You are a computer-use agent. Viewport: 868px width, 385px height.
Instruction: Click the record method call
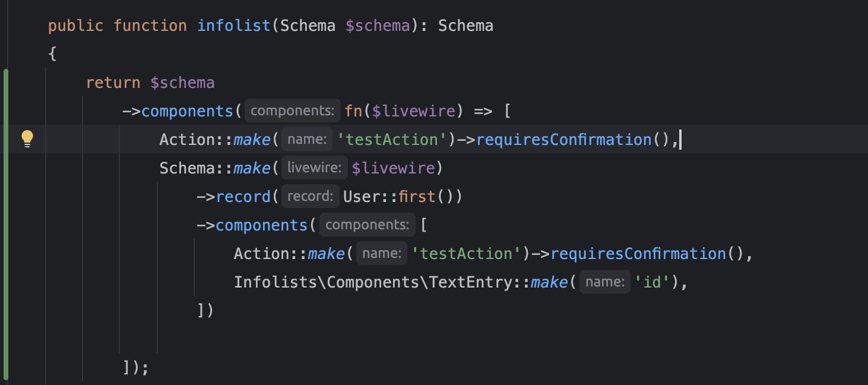(x=243, y=197)
